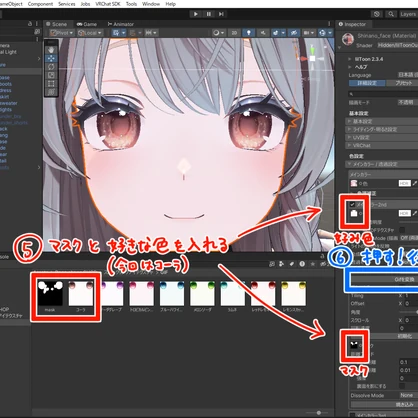
Task: Toggle hidden scene objects visibility icon
Action: pyautogui.click(x=294, y=33)
